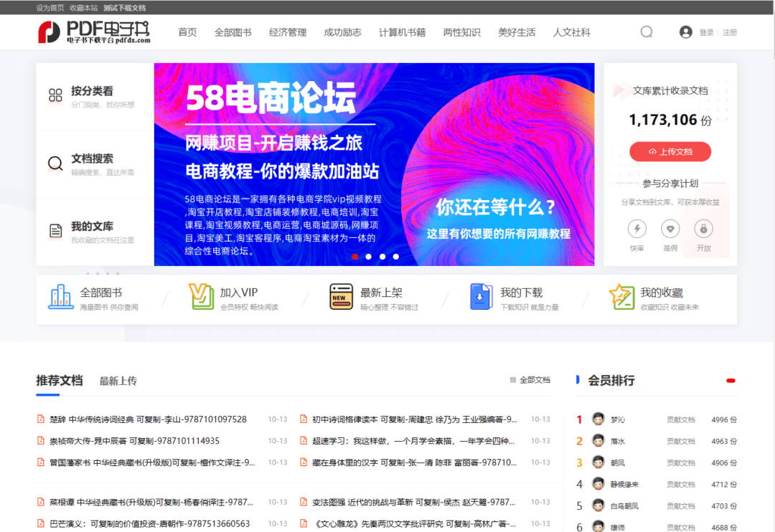Click the 我的收藏 star icon

(x=621, y=297)
